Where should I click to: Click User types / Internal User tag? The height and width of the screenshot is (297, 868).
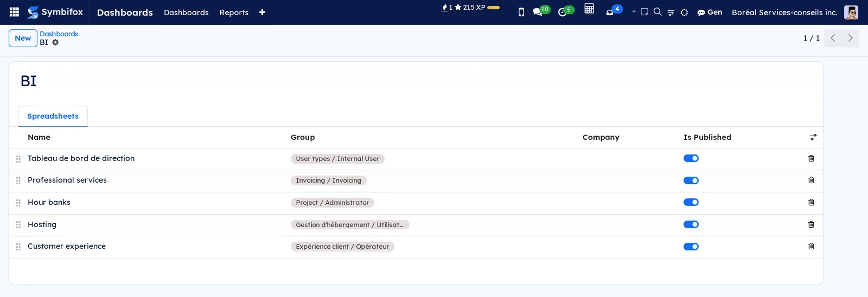337,159
